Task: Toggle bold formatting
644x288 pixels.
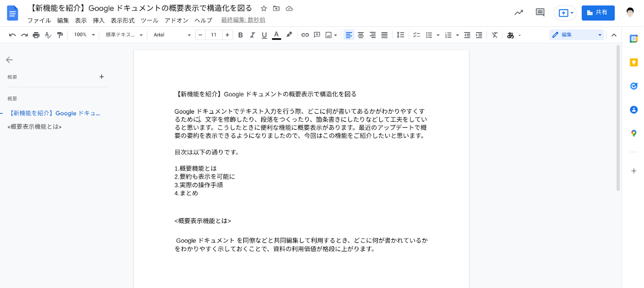Action: click(241, 35)
